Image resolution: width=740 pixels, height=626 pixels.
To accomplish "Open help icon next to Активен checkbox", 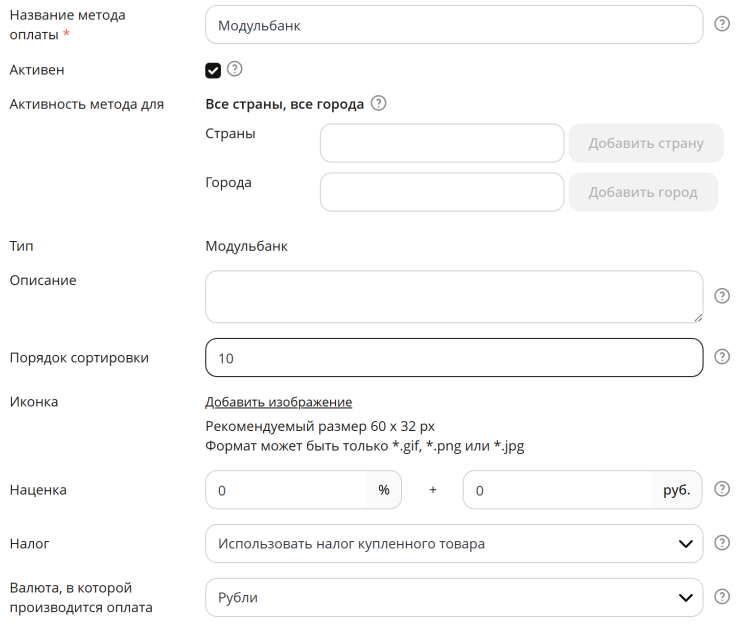I will tap(235, 69).
